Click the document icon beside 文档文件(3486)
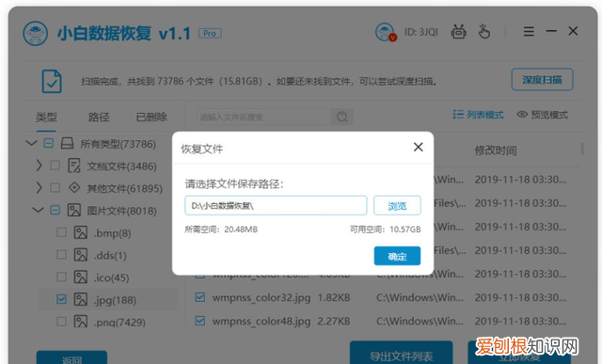Screen dimensions: 602x364 74,166
